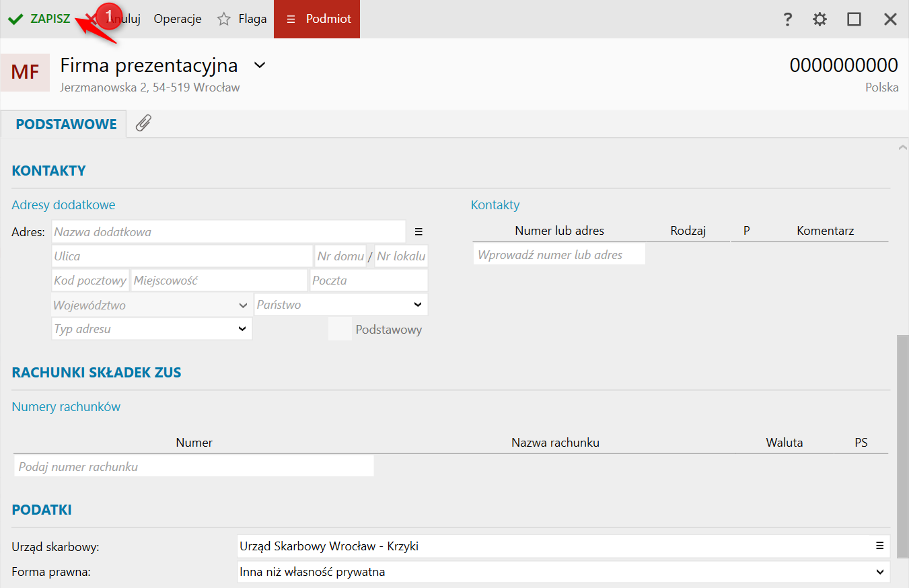Click the Rodzaj column header
909x588 pixels.
(x=688, y=231)
